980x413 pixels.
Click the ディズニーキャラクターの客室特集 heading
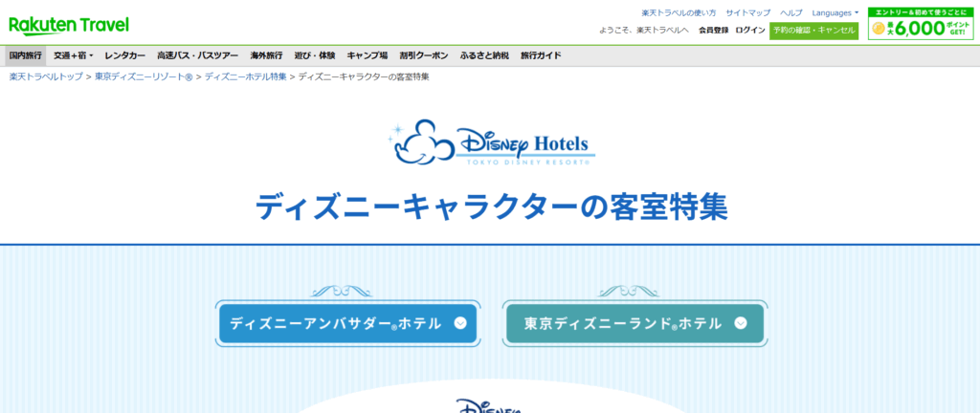[x=491, y=207]
